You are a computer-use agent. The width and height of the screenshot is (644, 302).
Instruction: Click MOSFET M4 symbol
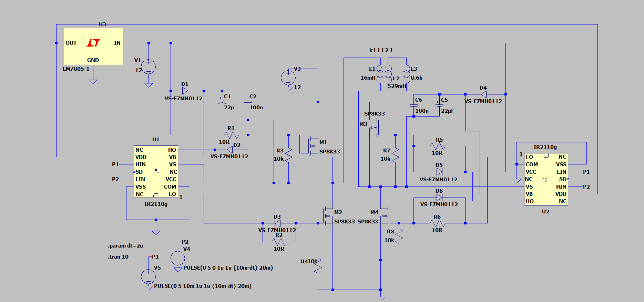(x=385, y=216)
